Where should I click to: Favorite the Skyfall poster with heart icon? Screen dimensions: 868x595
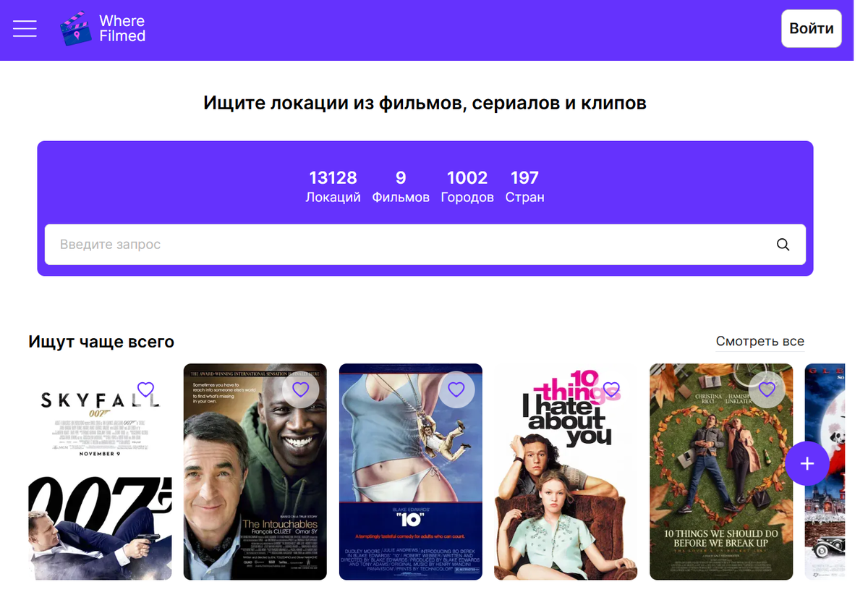click(145, 389)
